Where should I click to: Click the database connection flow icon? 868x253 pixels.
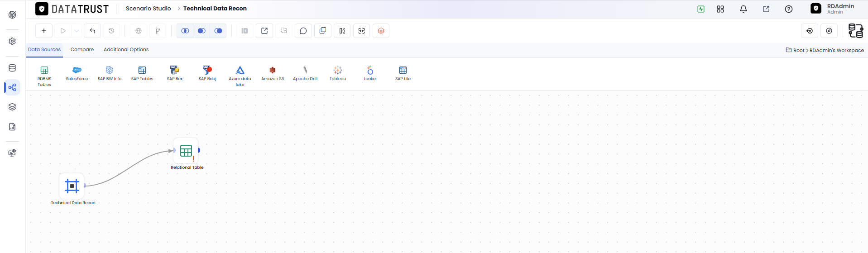pos(856,31)
